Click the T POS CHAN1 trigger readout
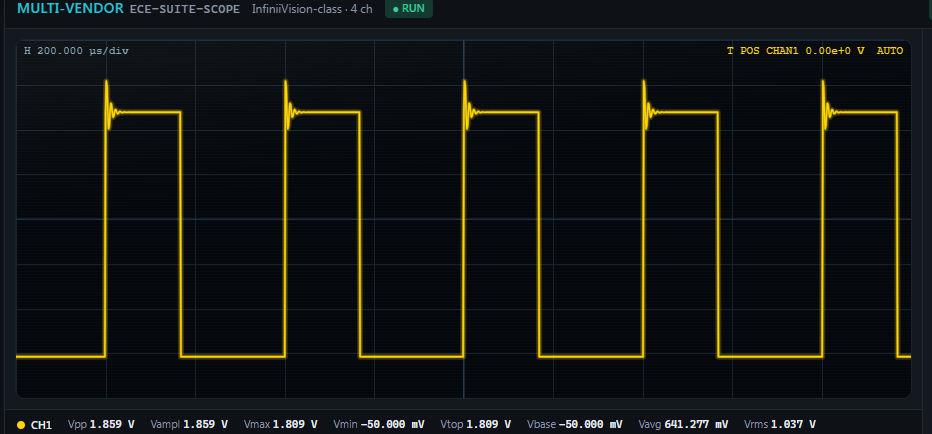 click(796, 51)
